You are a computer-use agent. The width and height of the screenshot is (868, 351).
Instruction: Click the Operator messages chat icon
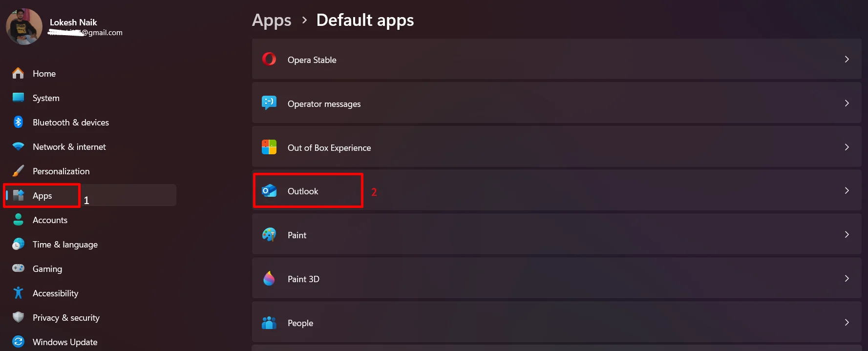[x=269, y=103]
